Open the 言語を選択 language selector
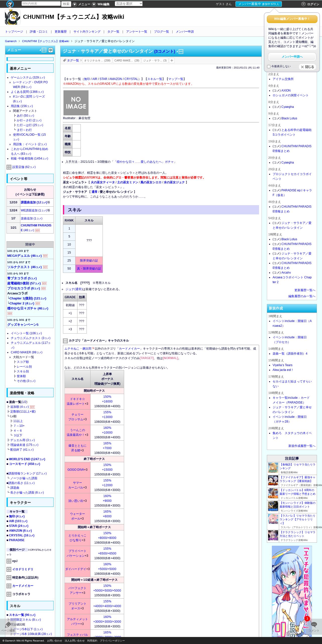Screen dimensions: 322x644 129,4
